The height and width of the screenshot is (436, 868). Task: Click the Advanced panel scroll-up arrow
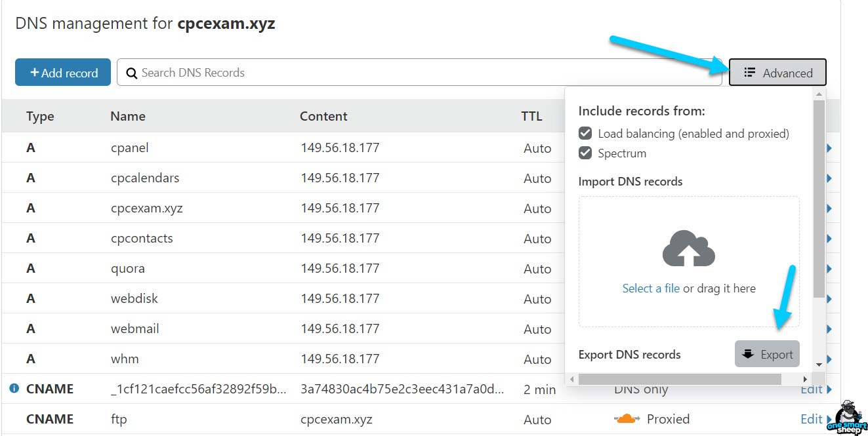pos(819,94)
